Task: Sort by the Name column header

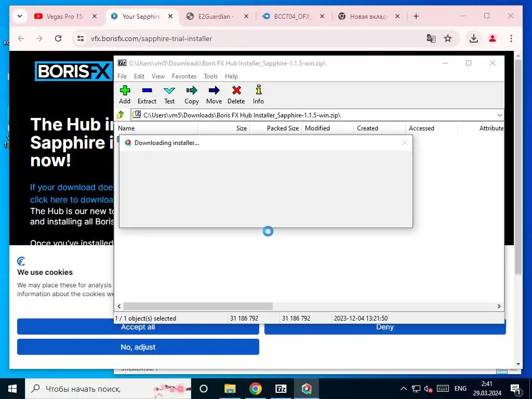Action: pos(157,128)
